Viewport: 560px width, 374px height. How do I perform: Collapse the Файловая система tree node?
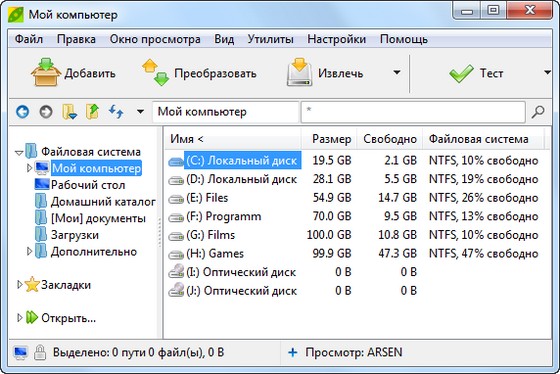tap(19, 153)
